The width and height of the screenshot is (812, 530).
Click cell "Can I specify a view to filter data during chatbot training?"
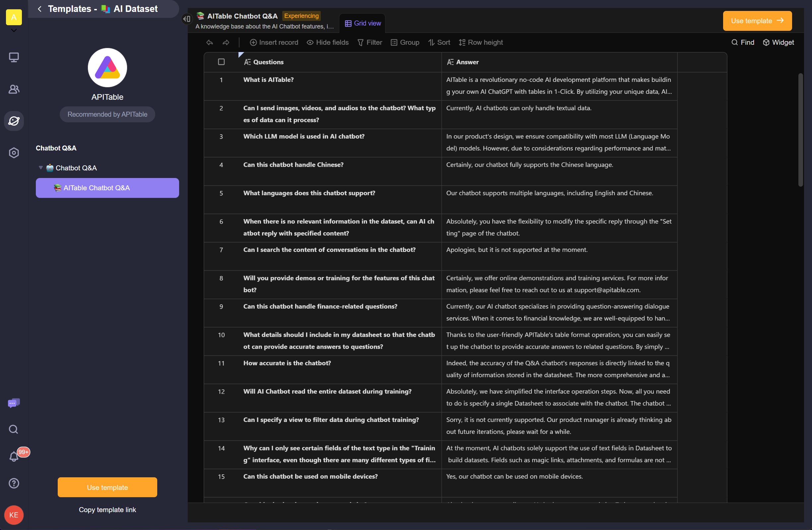coord(340,426)
